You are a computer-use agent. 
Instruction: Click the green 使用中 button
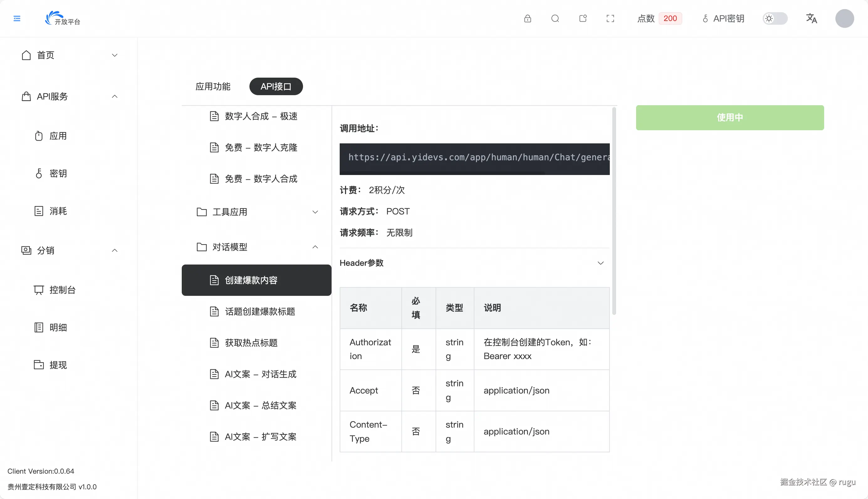pos(729,118)
